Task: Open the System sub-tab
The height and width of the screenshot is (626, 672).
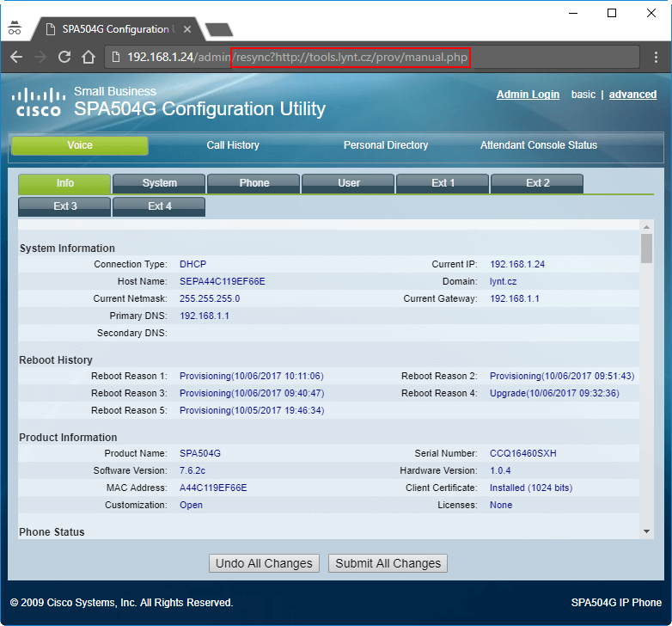Action: (x=159, y=183)
